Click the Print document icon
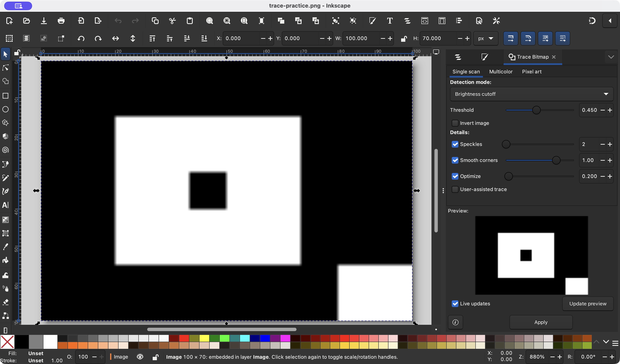Viewport: 620px width, 364px height. (61, 21)
